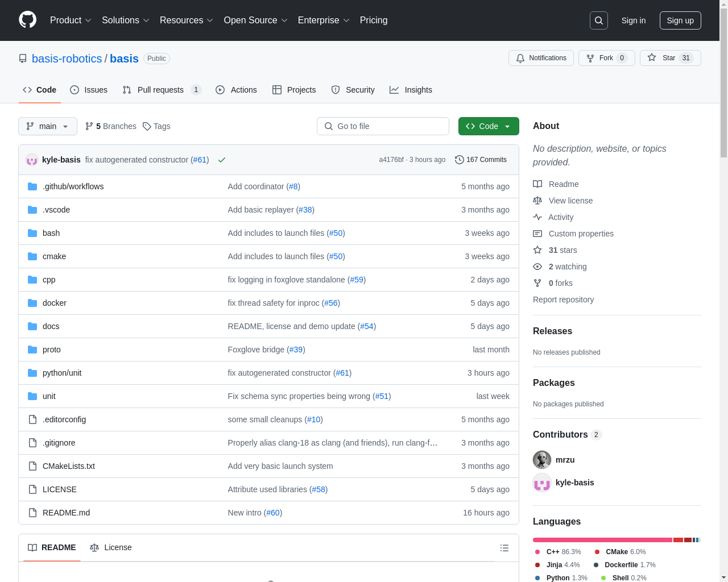This screenshot has height=582, width=728.
Task: Open the main branch selector dropdown
Action: [48, 126]
